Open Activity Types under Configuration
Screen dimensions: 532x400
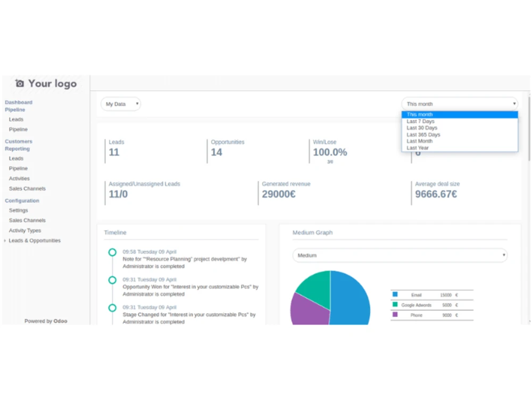click(25, 231)
